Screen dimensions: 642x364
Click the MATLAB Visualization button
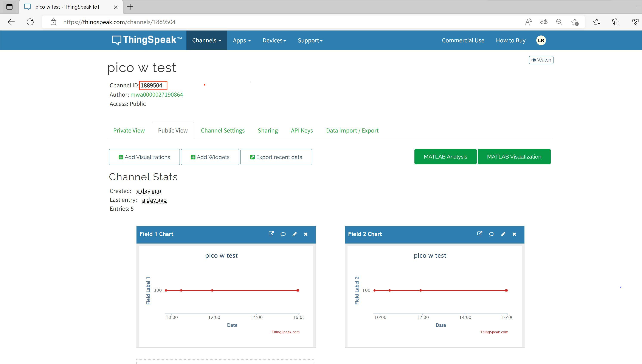click(514, 156)
